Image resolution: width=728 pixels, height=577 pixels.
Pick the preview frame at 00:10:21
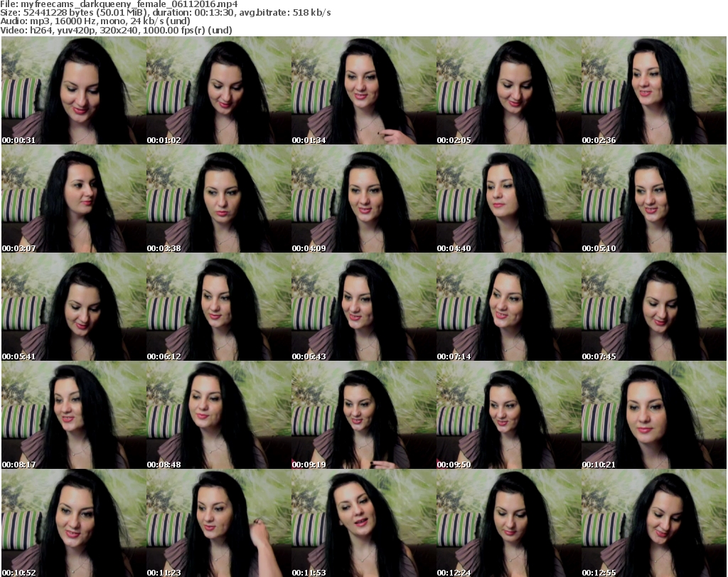(x=654, y=415)
